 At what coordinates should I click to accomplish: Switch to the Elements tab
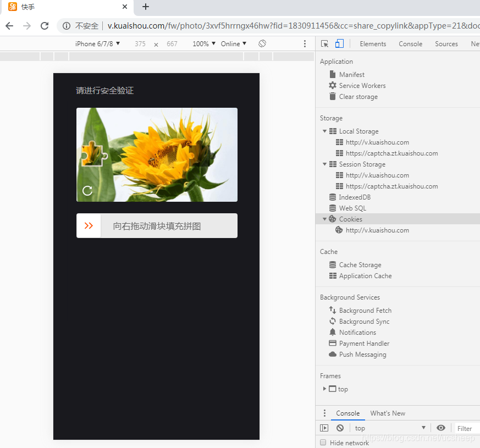point(373,44)
